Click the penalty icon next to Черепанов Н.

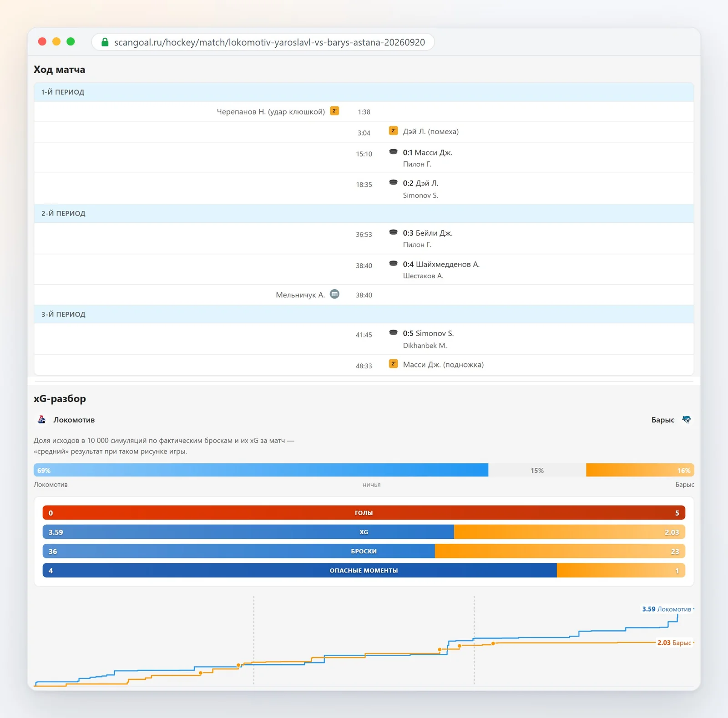point(334,111)
